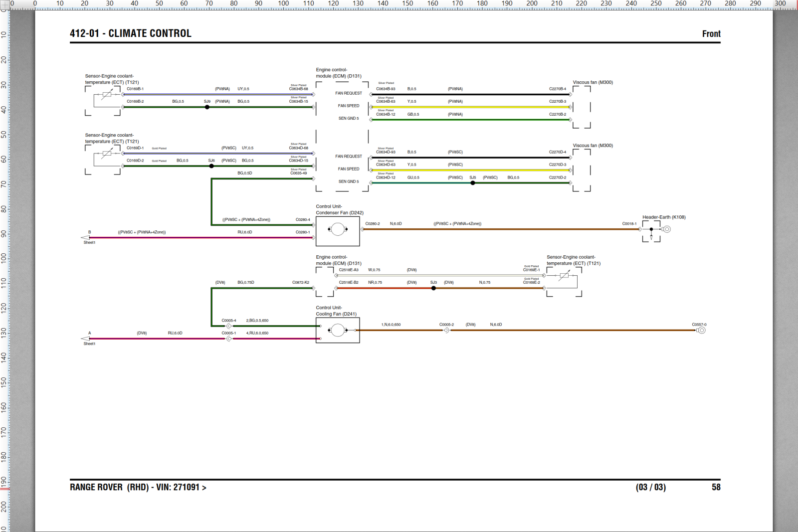Click wire label W,0.75

pyautogui.click(x=374, y=270)
